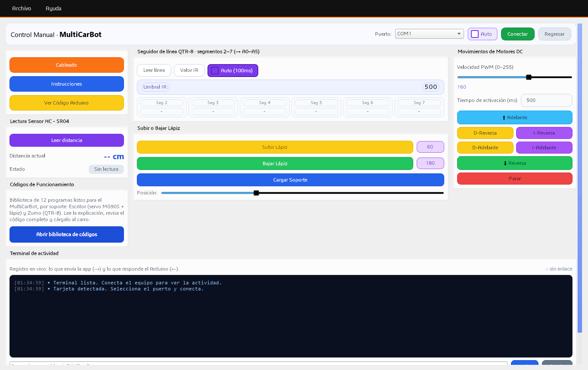Viewport: 588px width, 370px height.
Task: Click the Subir Lápiz button
Action: (275, 147)
